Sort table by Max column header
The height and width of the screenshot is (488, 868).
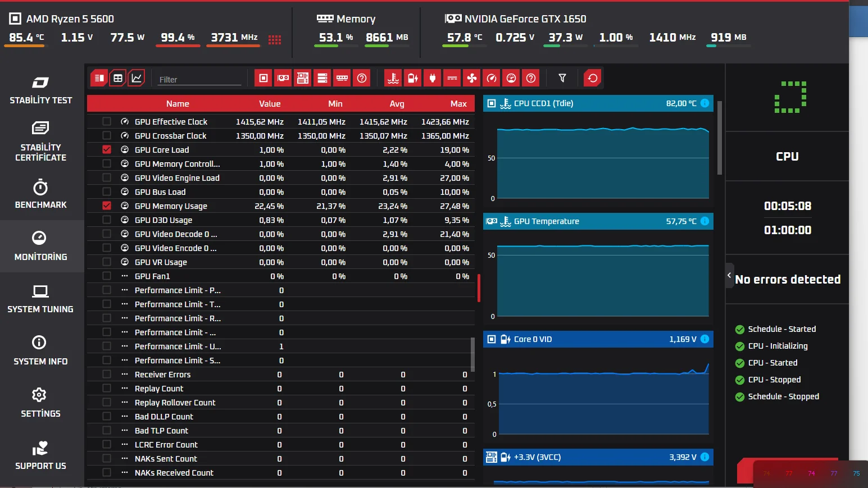(x=458, y=104)
